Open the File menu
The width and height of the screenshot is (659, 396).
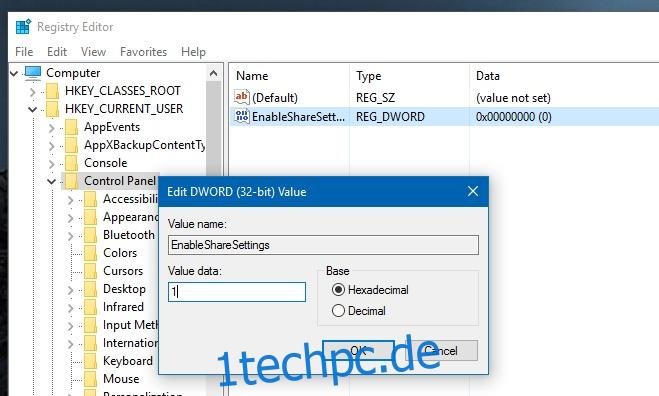click(24, 52)
